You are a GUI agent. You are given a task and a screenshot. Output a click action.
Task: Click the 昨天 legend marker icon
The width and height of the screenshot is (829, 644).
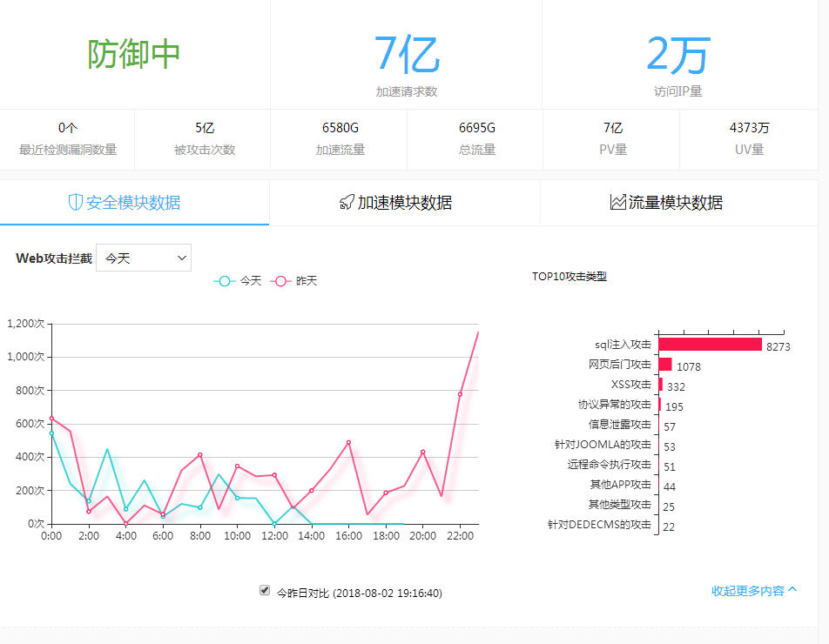point(281,281)
